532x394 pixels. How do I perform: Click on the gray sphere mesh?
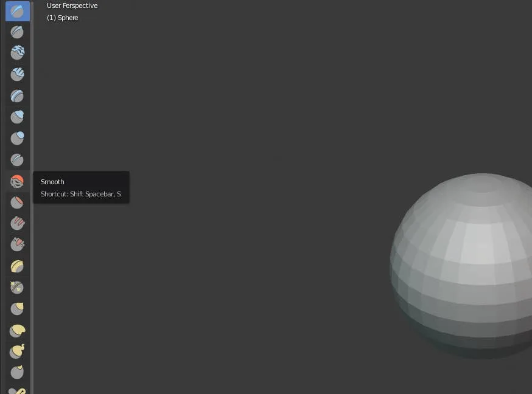coord(469,268)
